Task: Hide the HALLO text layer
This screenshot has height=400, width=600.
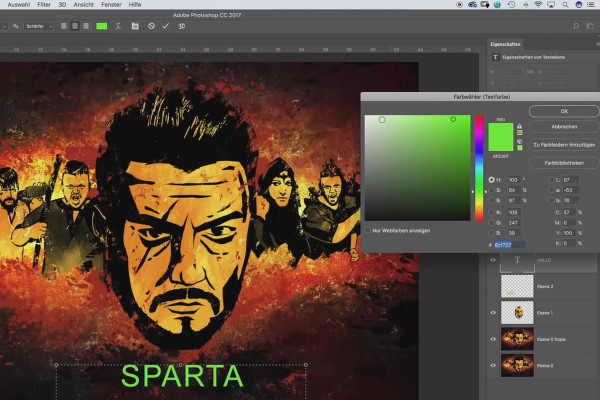Action: coord(493,260)
